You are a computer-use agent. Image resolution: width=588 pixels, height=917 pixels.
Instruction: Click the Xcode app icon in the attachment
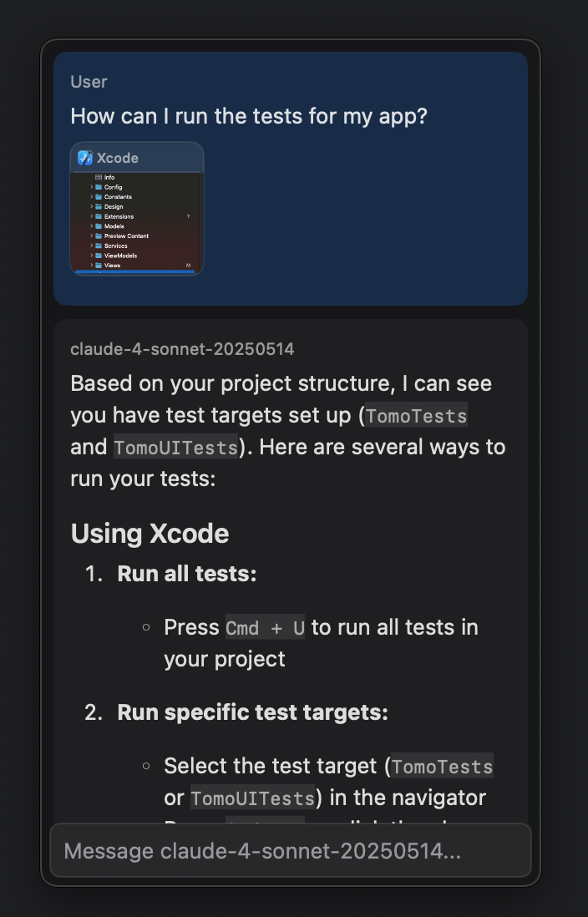click(x=85, y=158)
